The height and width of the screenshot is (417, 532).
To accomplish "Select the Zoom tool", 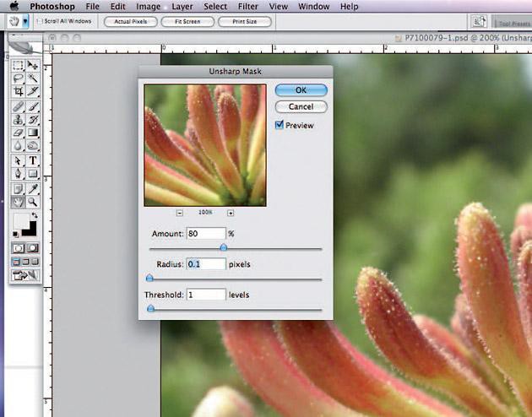I will tap(33, 202).
